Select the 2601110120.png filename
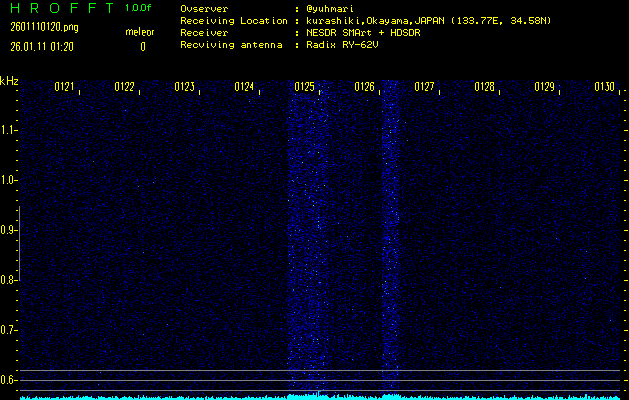Viewport: 629px width, 400px height. pyautogui.click(x=44, y=27)
